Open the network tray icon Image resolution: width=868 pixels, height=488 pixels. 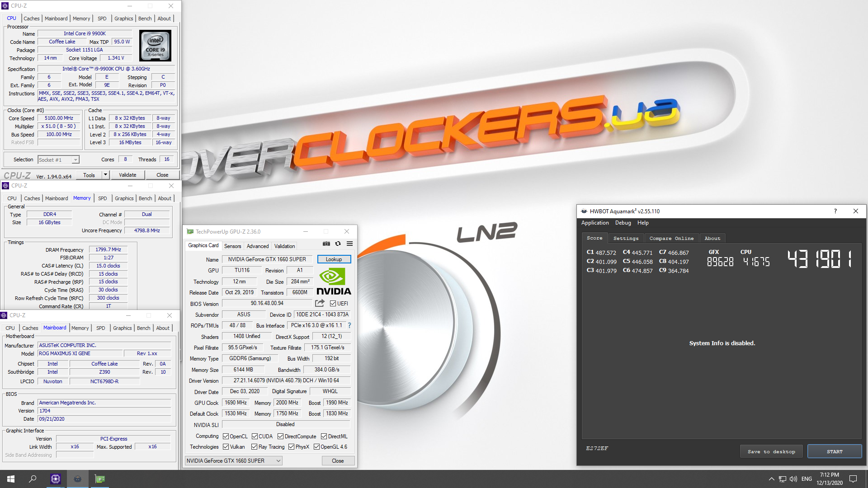782,479
